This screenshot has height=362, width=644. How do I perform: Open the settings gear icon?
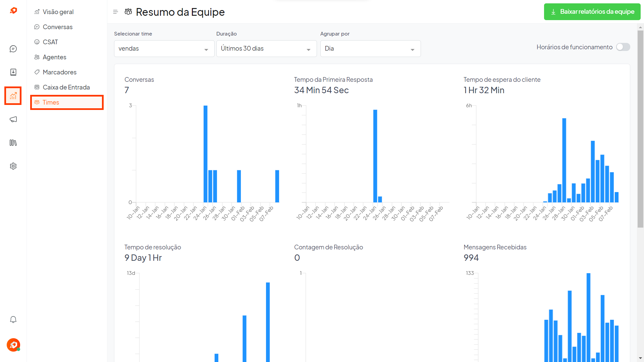click(x=13, y=166)
